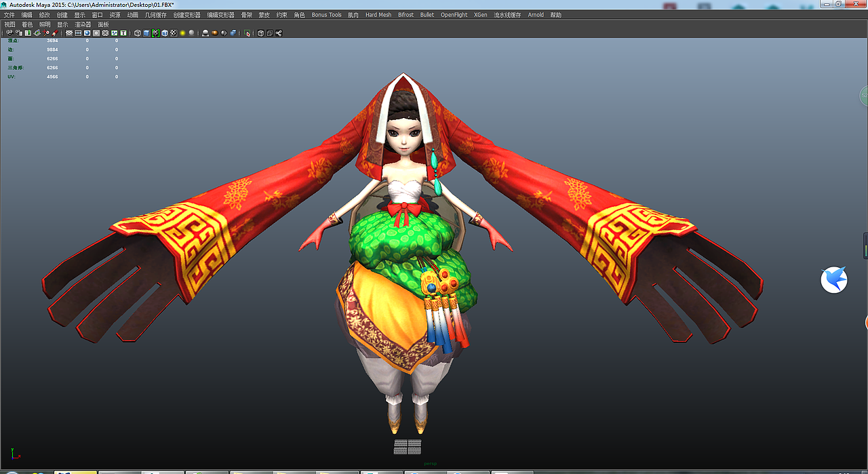Viewport: 868px width, 474px height.
Task: Toggle the Safe Action overlay
Action: 115,33
